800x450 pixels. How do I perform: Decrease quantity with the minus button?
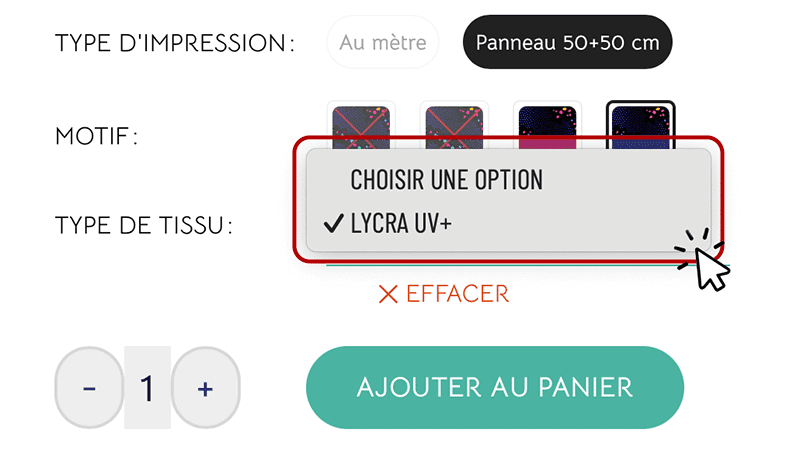(89, 388)
